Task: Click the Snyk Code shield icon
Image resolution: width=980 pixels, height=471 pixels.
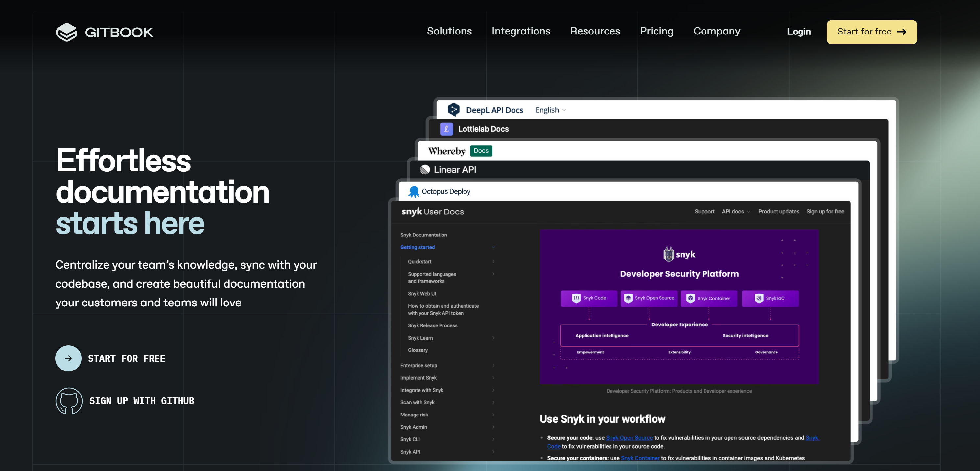Action: click(x=576, y=298)
